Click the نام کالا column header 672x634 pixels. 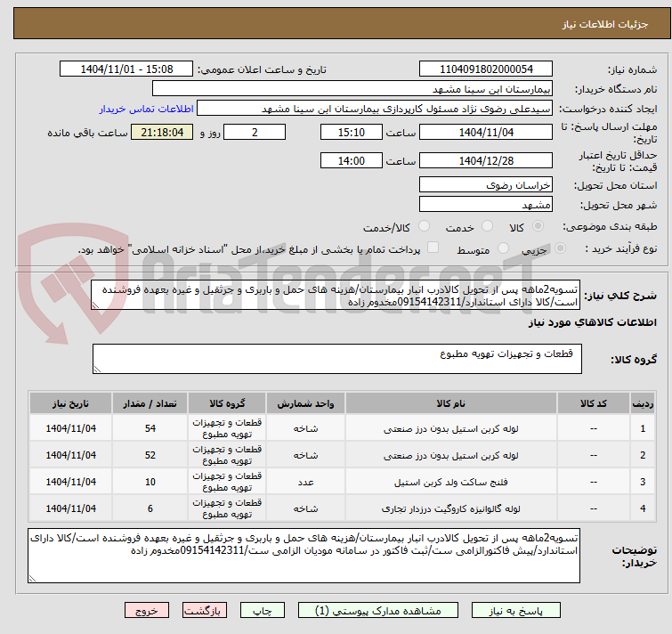pos(451,403)
